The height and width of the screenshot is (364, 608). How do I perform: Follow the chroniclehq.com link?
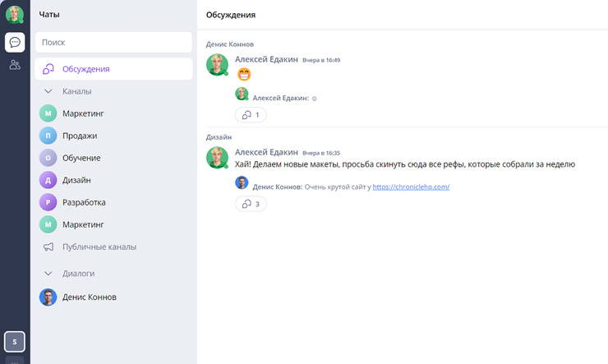click(411, 187)
